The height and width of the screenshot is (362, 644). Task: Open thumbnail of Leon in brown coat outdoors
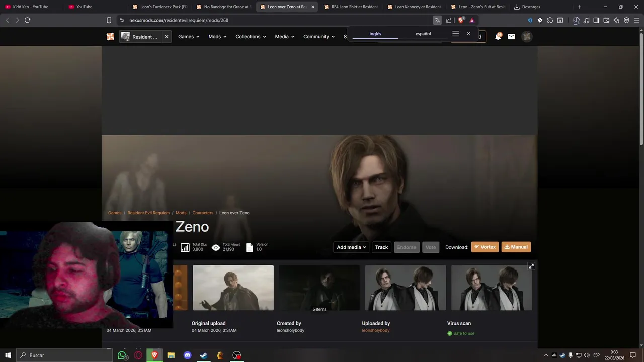[233, 288]
